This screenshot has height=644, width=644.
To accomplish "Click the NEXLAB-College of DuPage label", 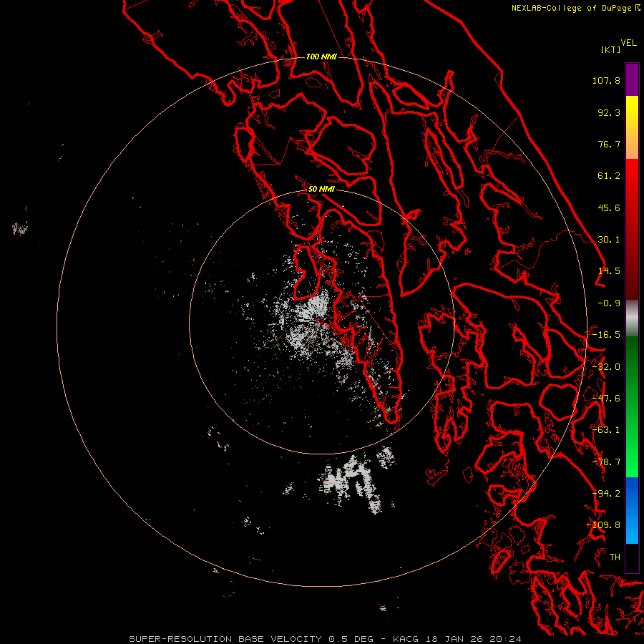I will (x=571, y=8).
